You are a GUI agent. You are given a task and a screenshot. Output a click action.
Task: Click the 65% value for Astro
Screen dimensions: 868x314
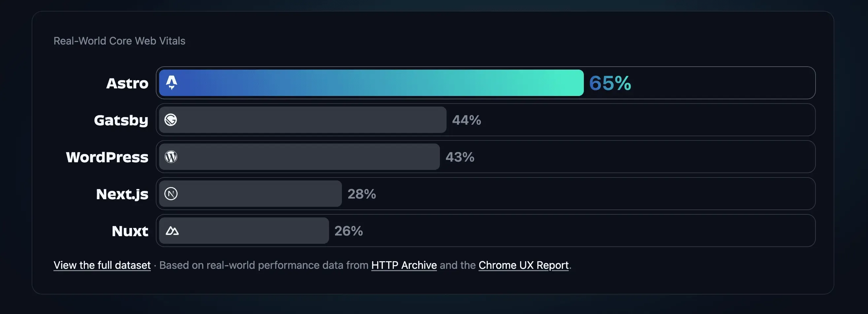point(610,83)
